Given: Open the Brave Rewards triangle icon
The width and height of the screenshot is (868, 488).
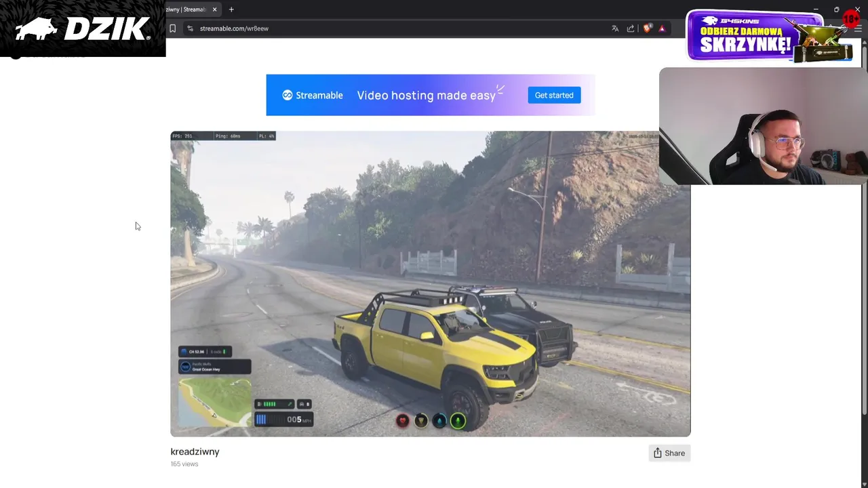Looking at the screenshot, I should point(662,28).
